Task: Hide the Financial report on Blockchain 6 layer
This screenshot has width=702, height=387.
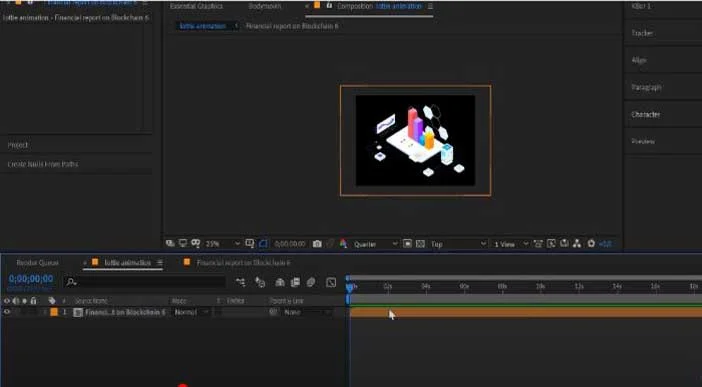Action: (x=7, y=312)
